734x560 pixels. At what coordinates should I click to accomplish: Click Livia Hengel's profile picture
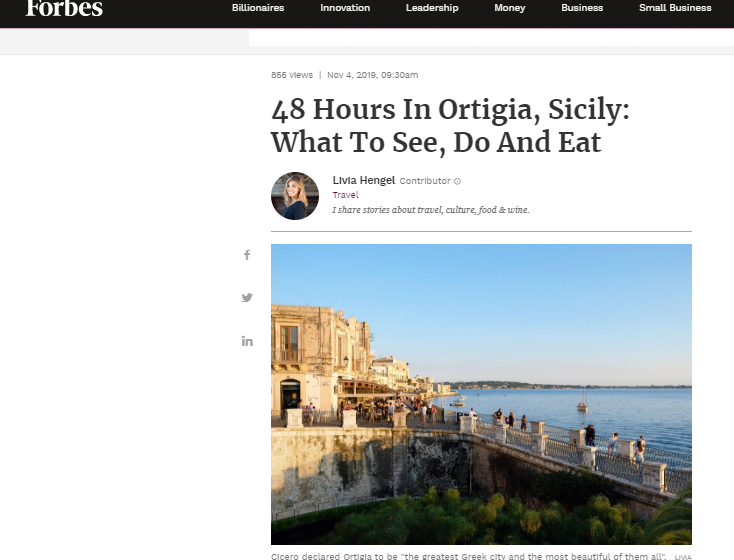[x=295, y=195]
